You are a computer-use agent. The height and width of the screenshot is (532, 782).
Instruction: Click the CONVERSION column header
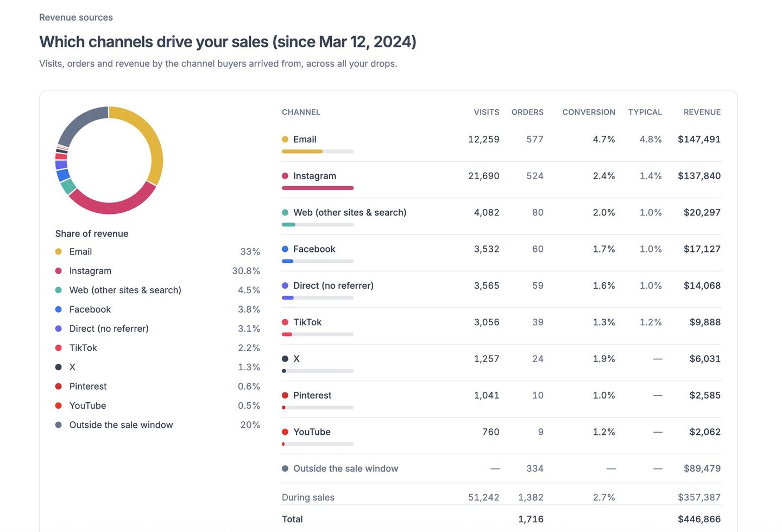[589, 112]
